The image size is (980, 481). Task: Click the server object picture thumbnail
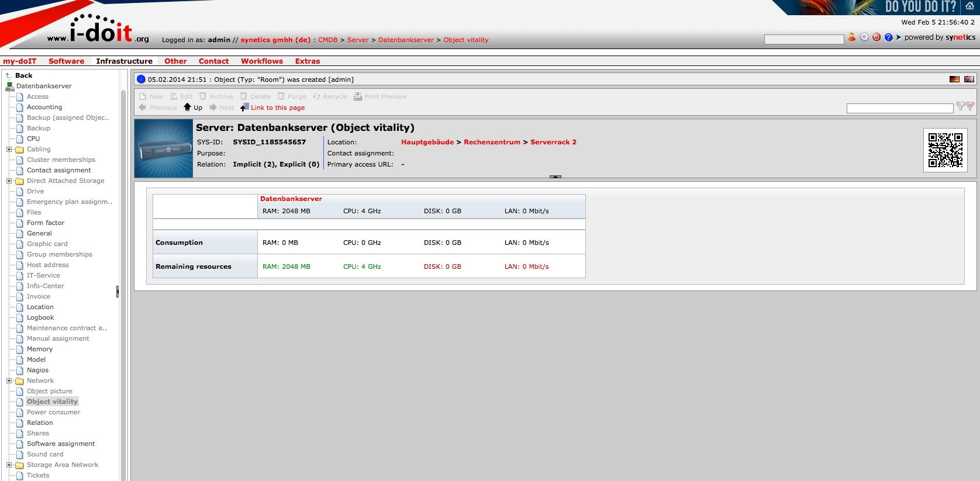164,148
